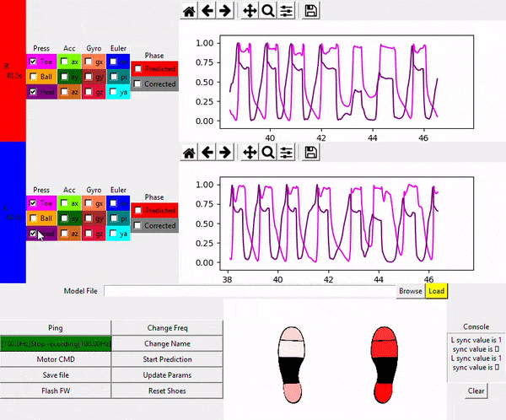This screenshot has height=420, width=506.
Task: Click inside the lower pressure plot area
Action: point(347,223)
